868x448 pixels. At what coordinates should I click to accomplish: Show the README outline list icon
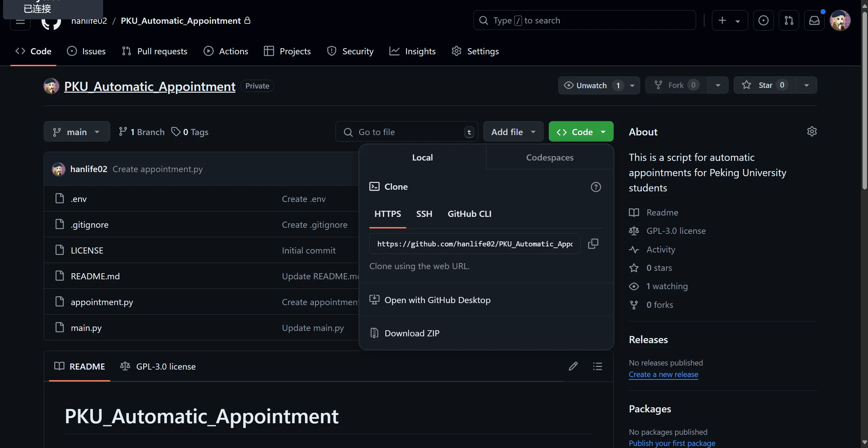598,366
